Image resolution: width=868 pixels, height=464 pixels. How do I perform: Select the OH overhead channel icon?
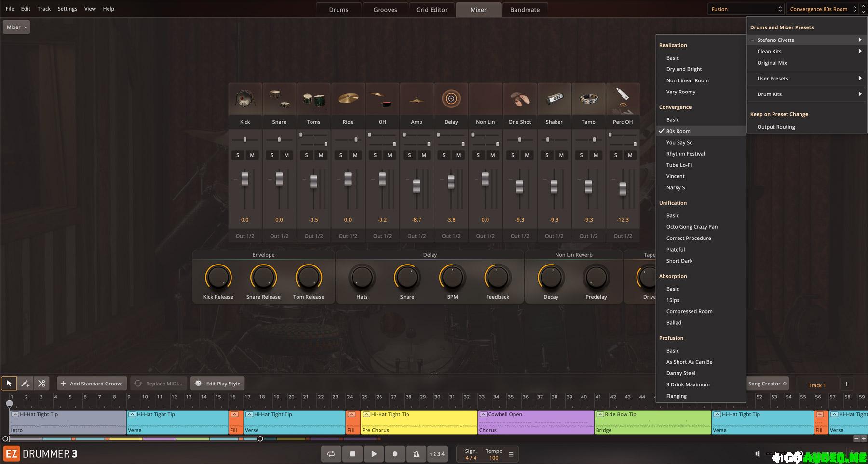(382, 99)
